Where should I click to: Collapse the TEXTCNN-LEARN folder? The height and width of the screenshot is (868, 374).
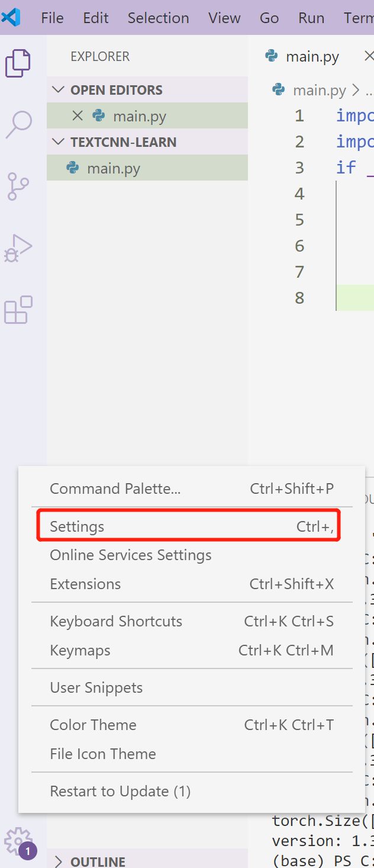click(58, 142)
